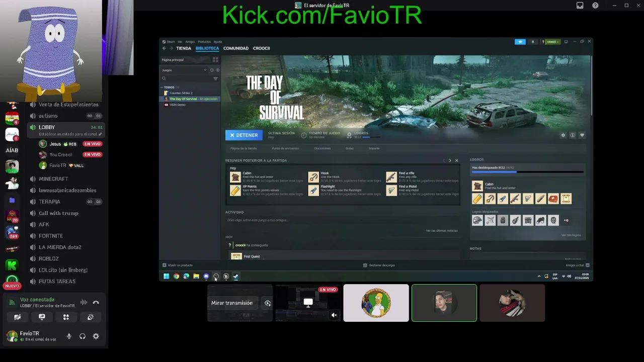
Task: Pop out the stream preview icon
Action: click(268, 303)
